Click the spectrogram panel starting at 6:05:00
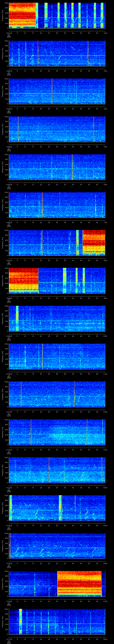This screenshot has height=644, width=114. tap(57, 167)
